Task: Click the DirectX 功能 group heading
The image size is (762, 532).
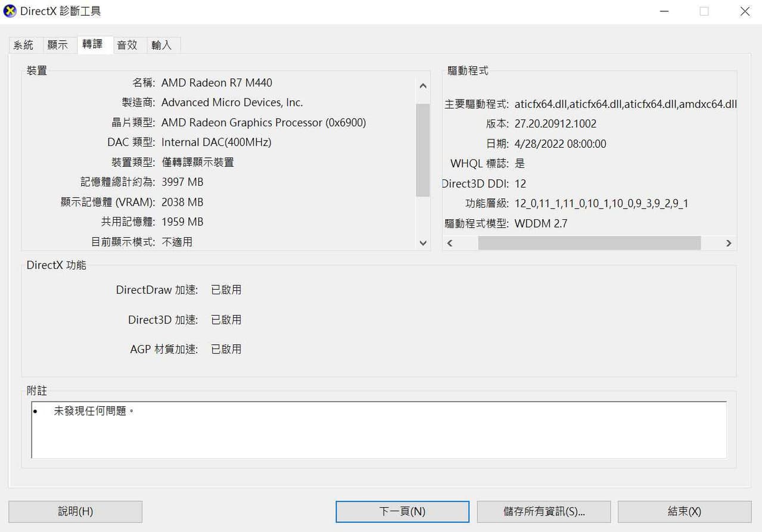Action: click(57, 265)
